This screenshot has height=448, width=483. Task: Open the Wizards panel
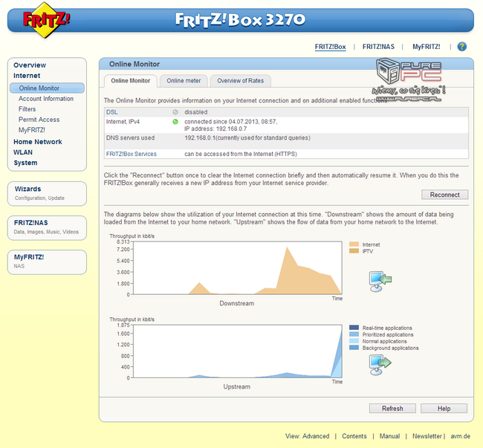click(x=47, y=193)
